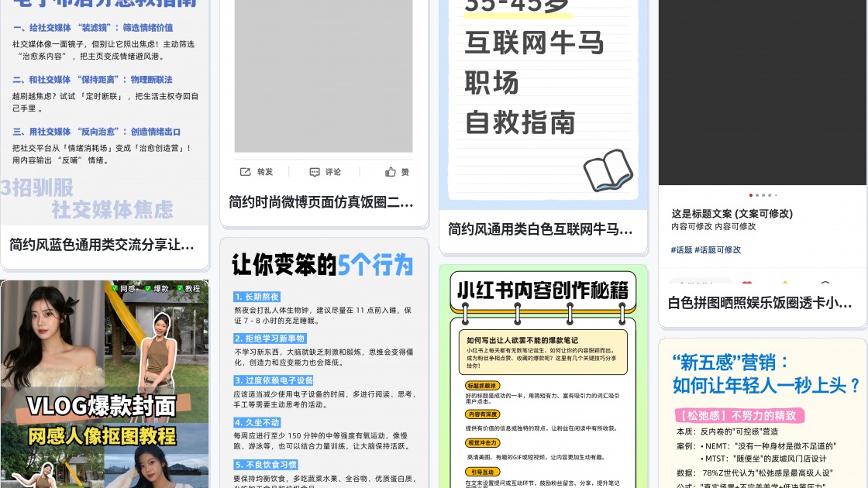Click the heading 3. 过度依赖电子设备

[274, 380]
